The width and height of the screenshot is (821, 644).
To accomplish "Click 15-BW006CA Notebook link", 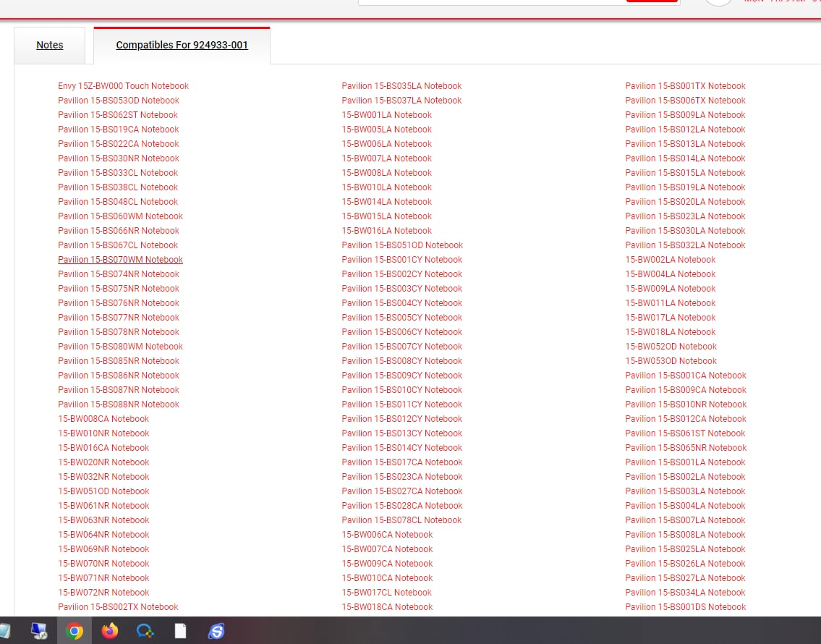I will pyautogui.click(x=387, y=535).
